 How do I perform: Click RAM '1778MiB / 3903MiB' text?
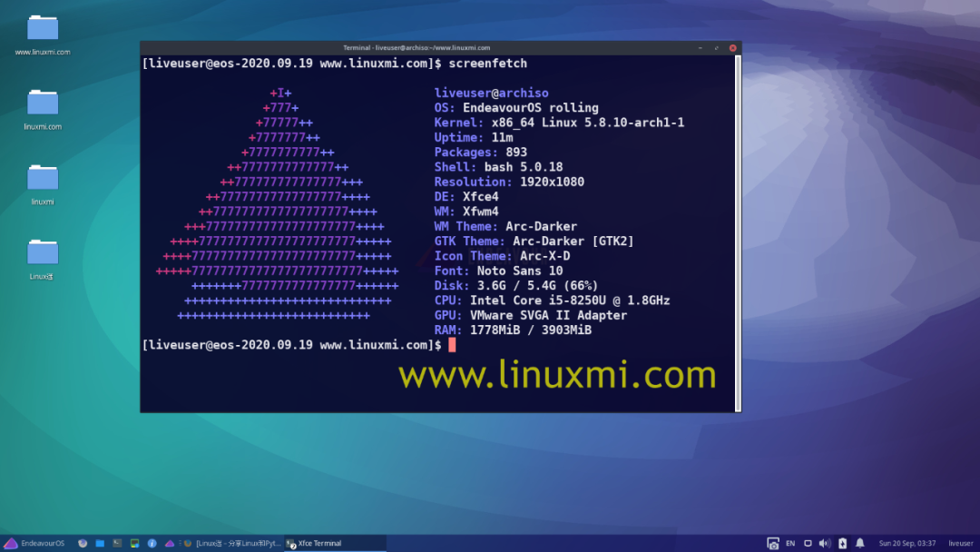click(531, 330)
